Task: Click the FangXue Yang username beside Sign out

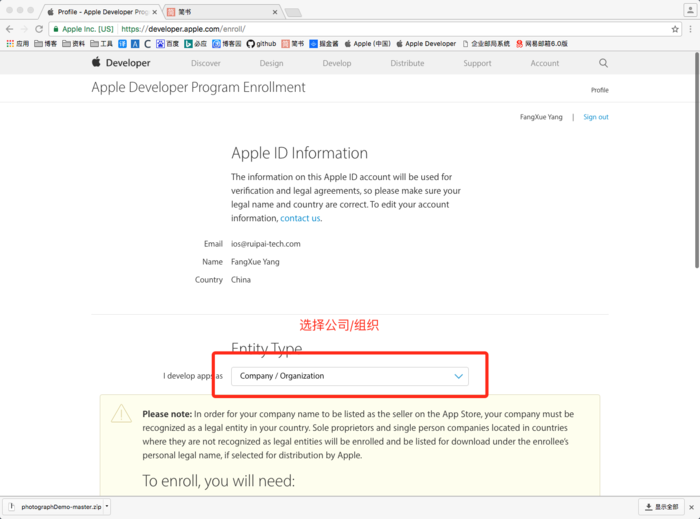Action: pos(541,117)
